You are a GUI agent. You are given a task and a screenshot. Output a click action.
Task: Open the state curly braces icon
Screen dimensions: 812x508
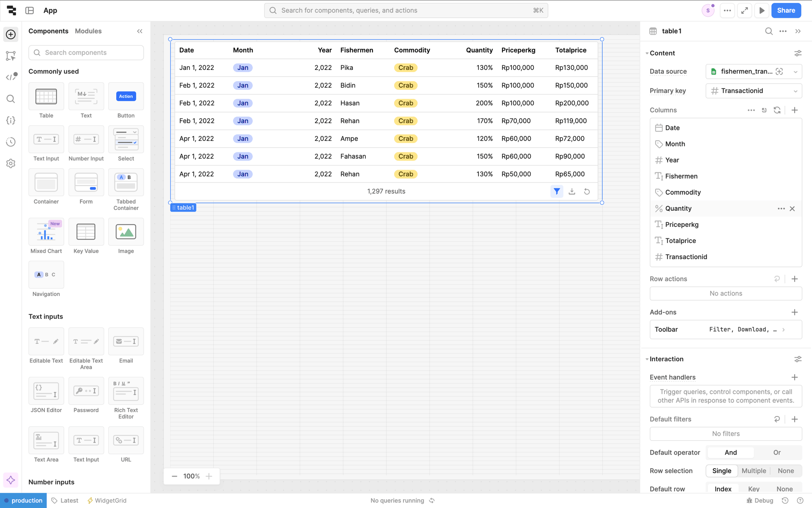[x=11, y=120]
